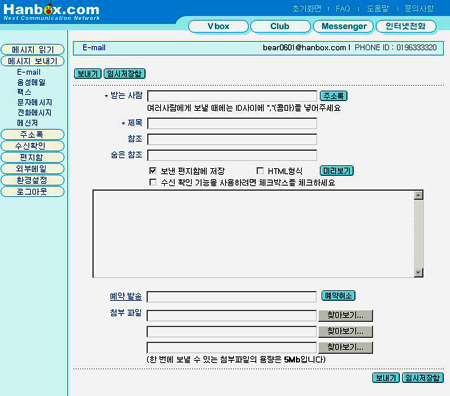450x396 pixels.
Task: Open 환경설정 in the sidebar
Action: pyautogui.click(x=32, y=180)
